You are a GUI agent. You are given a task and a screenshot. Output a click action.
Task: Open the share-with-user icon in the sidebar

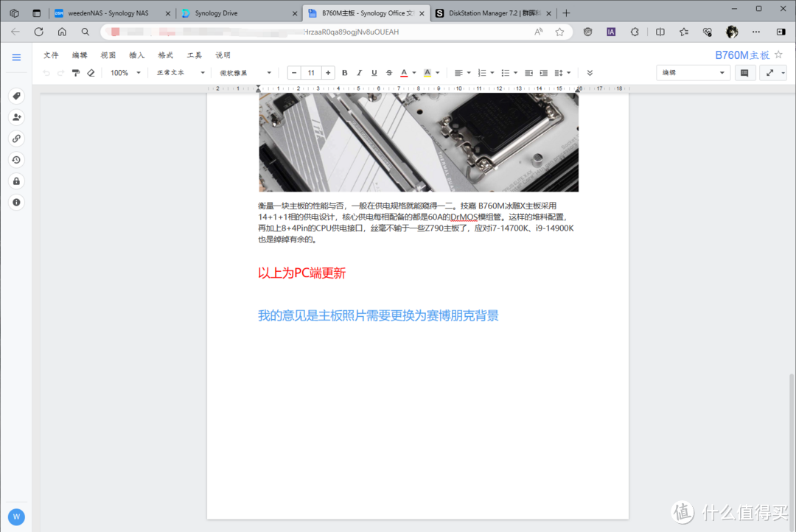click(16, 117)
